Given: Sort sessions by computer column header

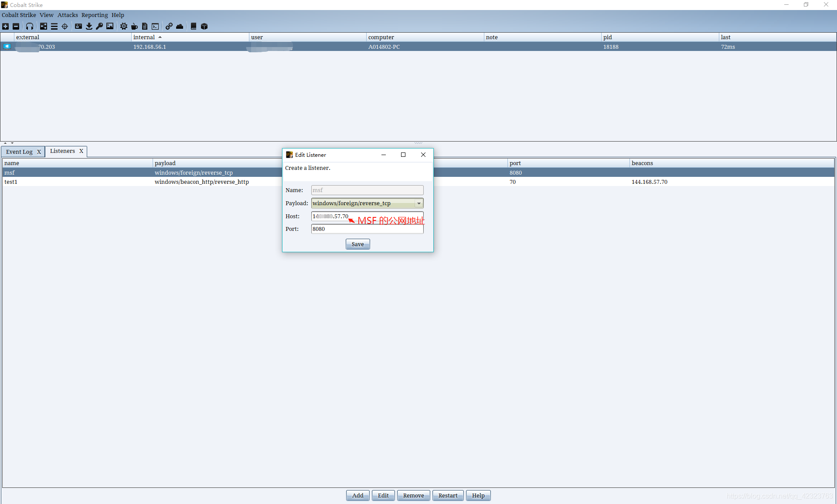Looking at the screenshot, I should [425, 37].
